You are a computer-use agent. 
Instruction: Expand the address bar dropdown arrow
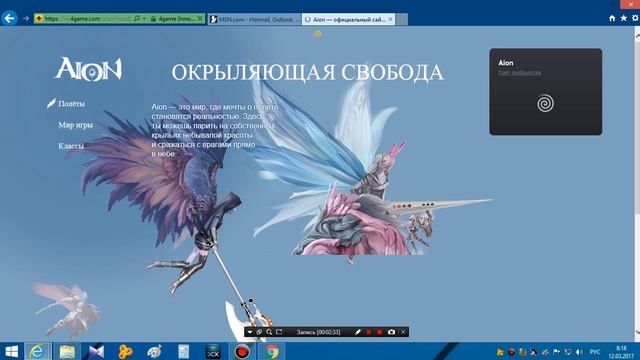144,19
